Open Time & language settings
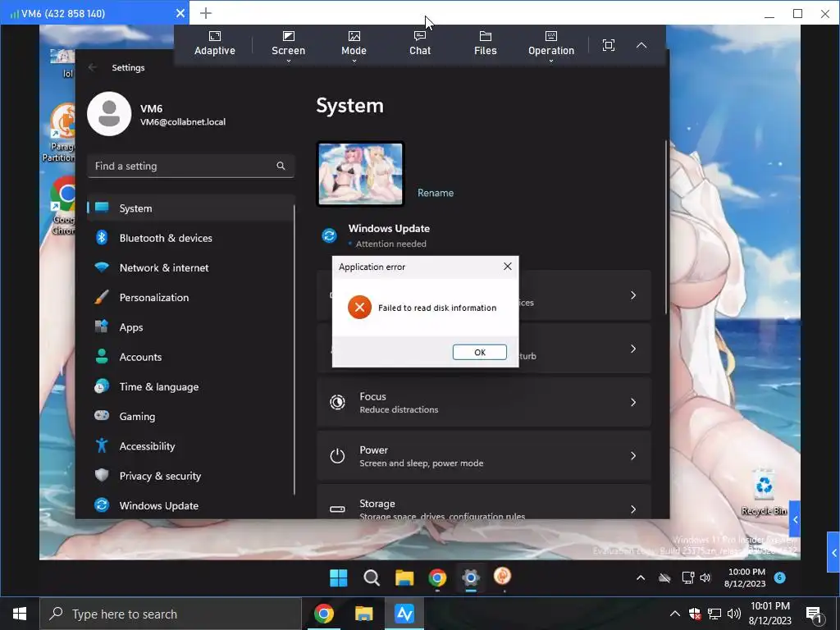 tap(190, 387)
